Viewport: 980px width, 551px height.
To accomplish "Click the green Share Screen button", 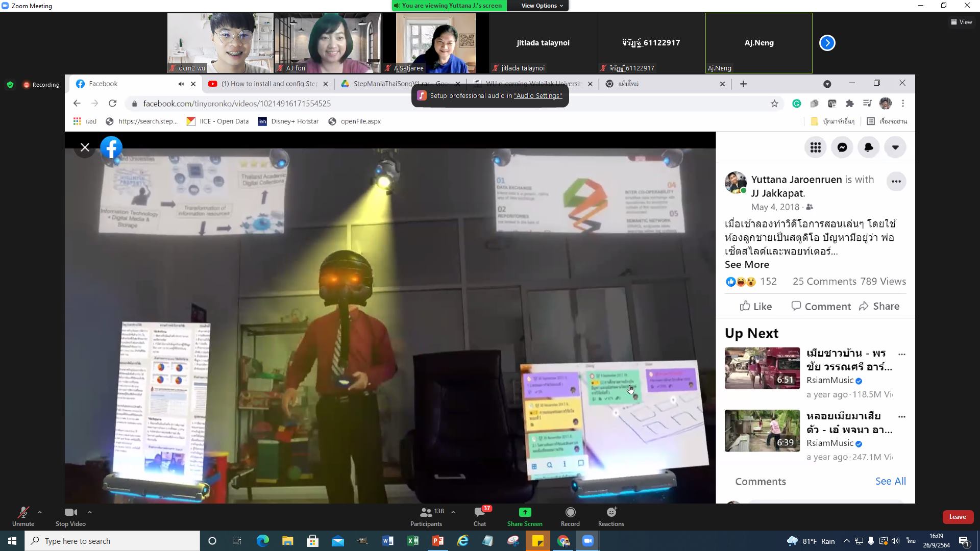I will (525, 516).
